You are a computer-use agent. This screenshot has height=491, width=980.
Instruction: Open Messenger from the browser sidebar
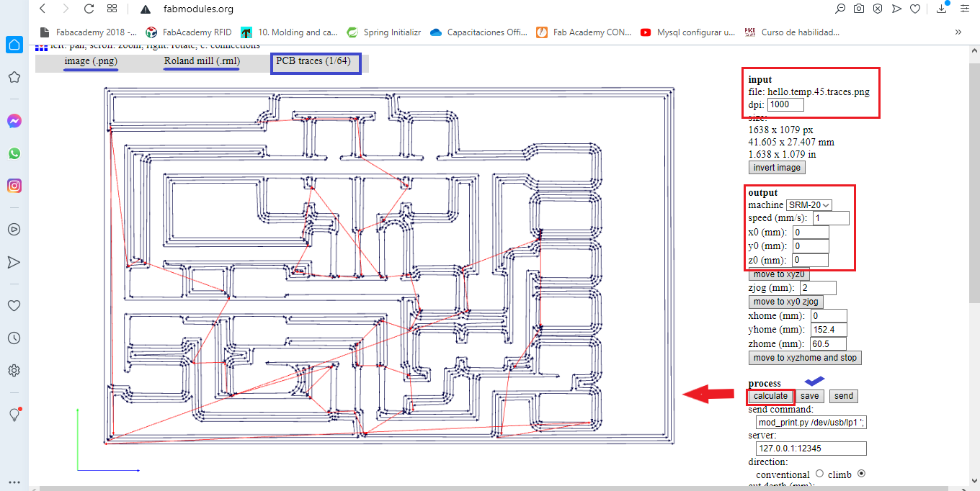[14, 121]
